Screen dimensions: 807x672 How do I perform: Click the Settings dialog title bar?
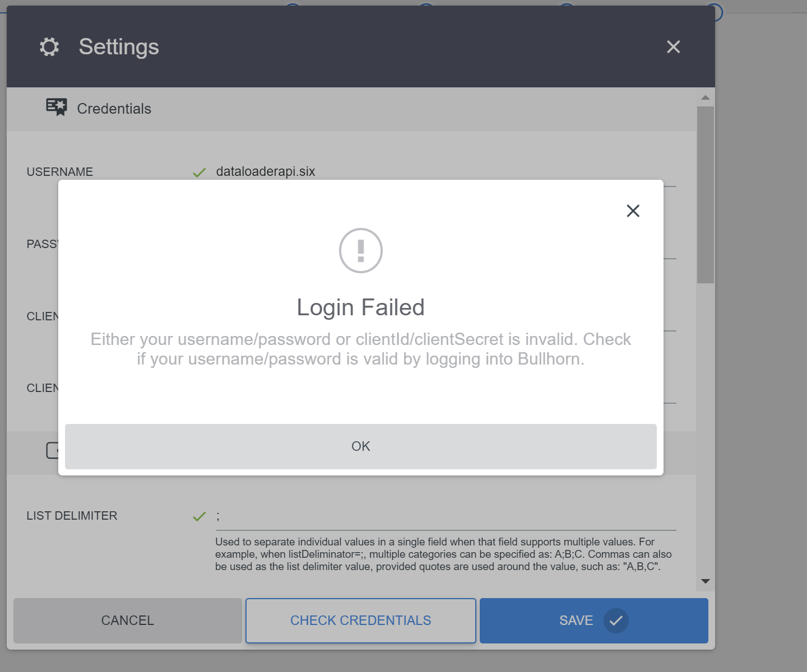[x=359, y=47]
